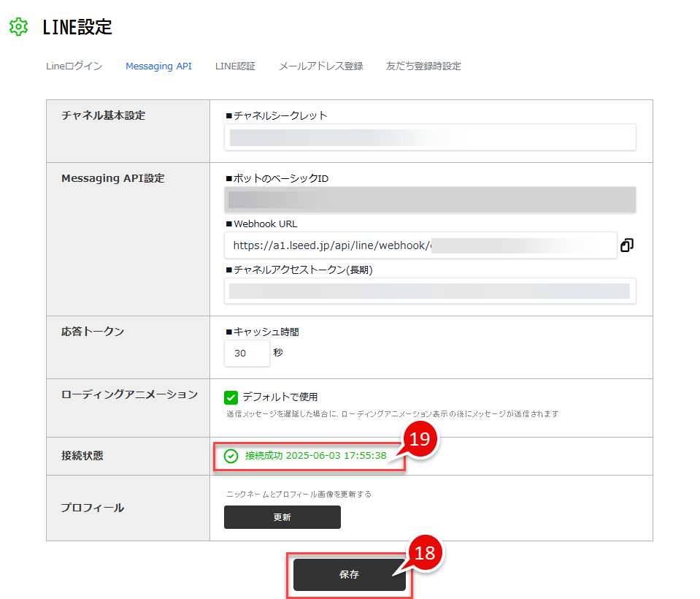Open the 友だち登録時設定 tab
Viewport: 700px width, 599px height.
point(423,66)
